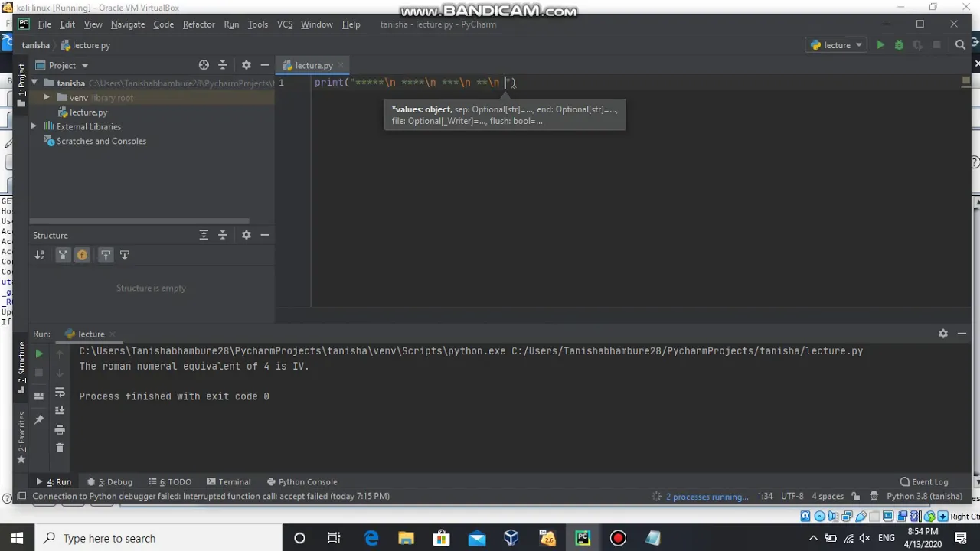This screenshot has width=980, height=551.
Task: Change UTF-8 file encoding
Action: 792,496
